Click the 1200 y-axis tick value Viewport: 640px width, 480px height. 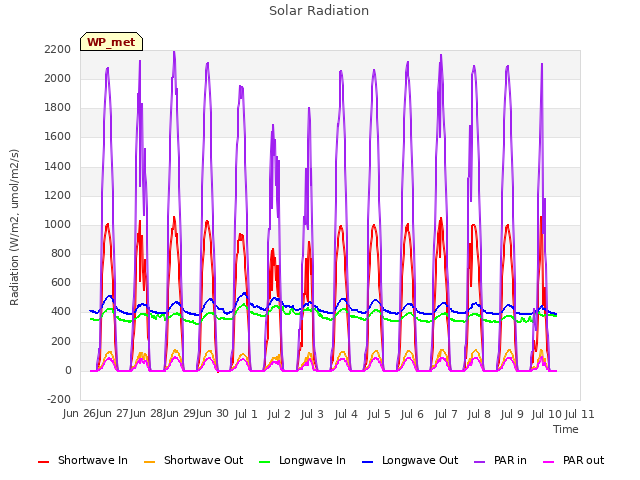tap(58, 196)
